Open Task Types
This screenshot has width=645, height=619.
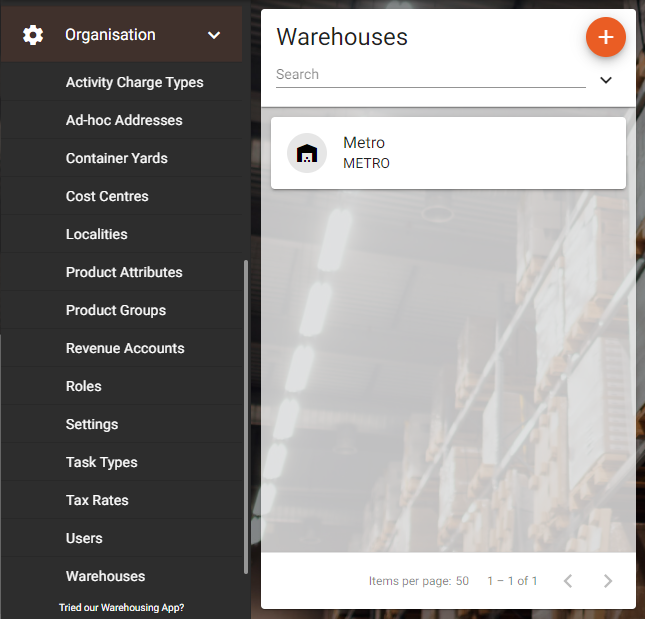[102, 462]
